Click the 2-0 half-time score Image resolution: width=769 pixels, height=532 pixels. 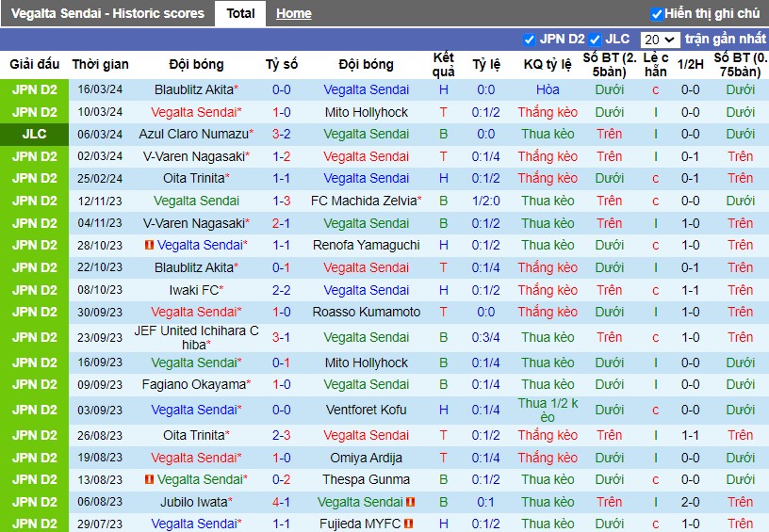[x=690, y=502]
